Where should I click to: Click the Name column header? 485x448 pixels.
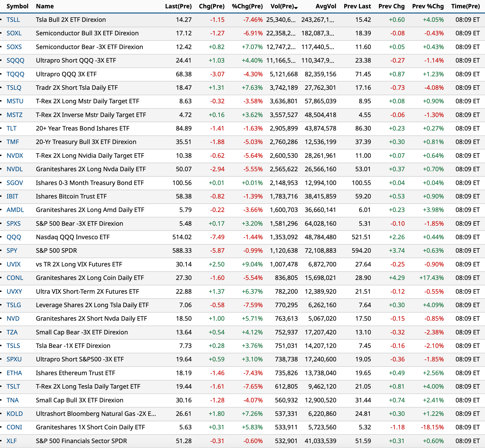tap(45, 6)
